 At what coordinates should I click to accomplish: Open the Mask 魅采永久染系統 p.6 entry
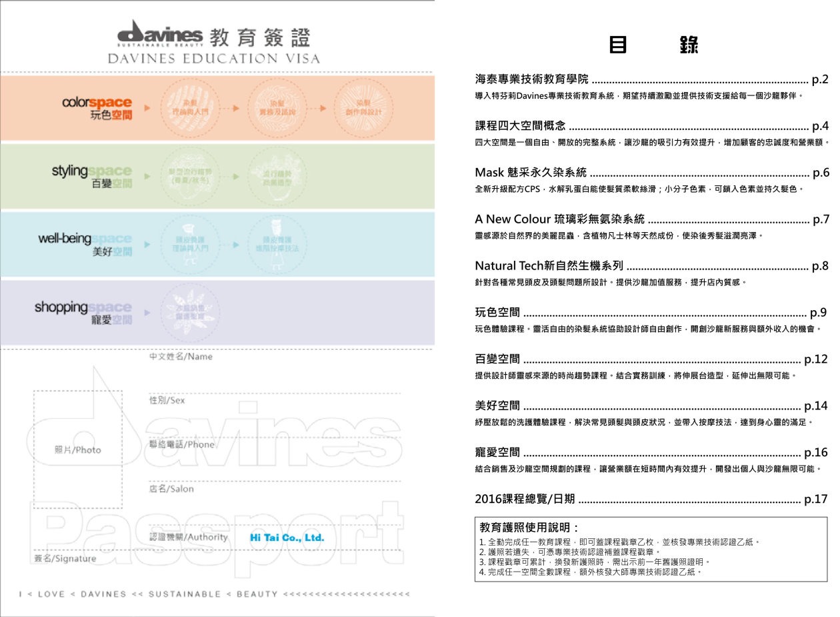[651, 173]
